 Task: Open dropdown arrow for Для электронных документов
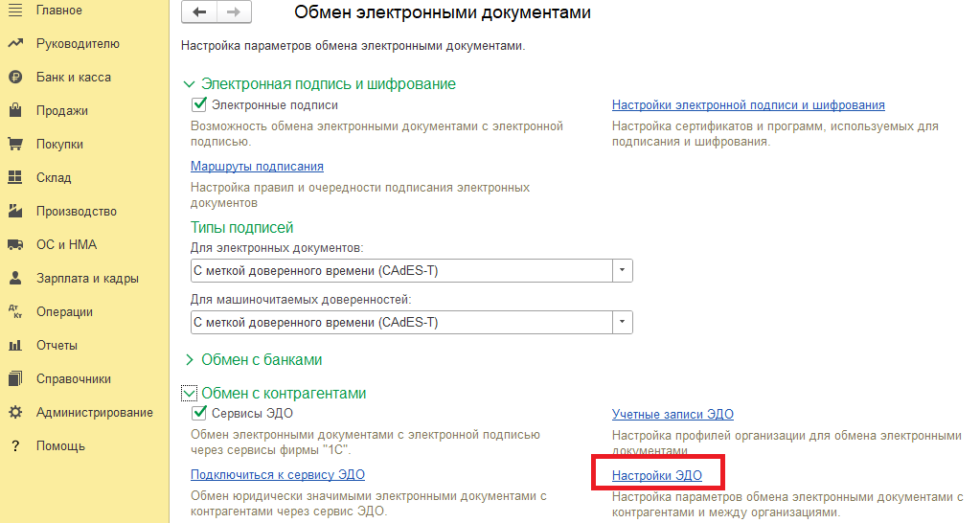coord(622,270)
